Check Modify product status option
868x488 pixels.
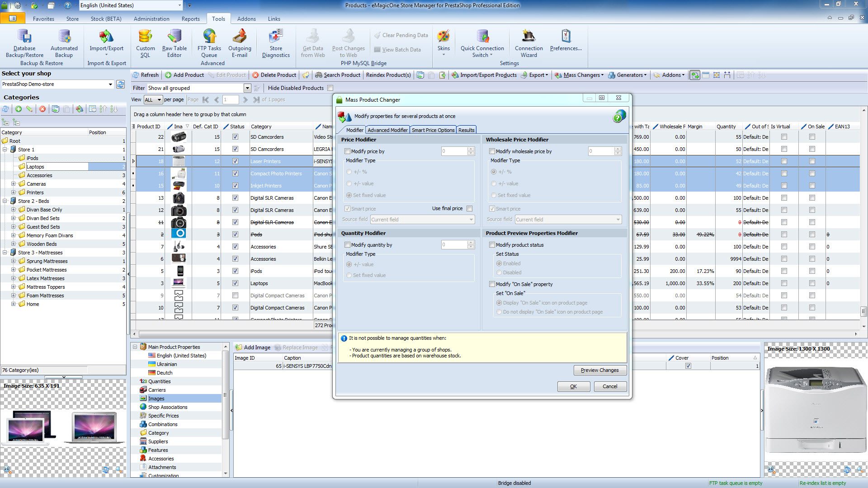[492, 245]
